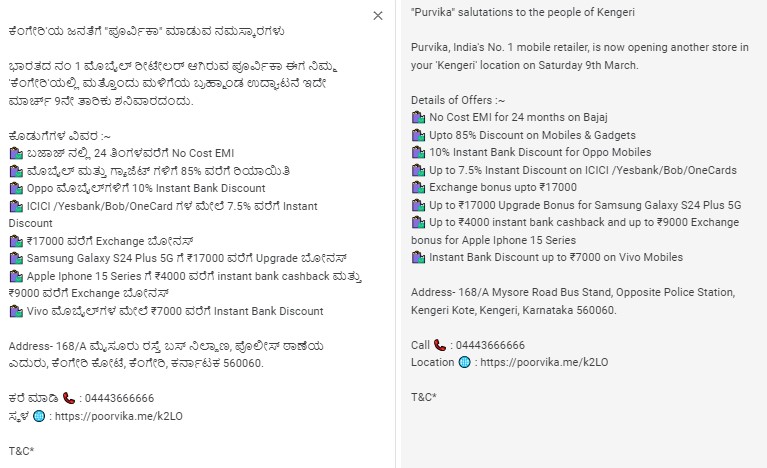
Task: Click the bag icon before 'Upto 85% Discount'
Action: click(x=418, y=135)
